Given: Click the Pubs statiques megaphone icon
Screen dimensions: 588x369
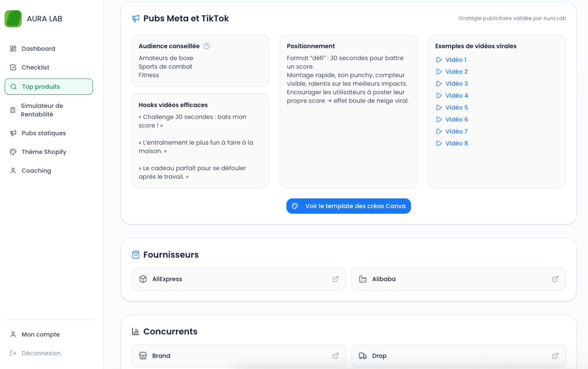Looking at the screenshot, I should point(13,133).
